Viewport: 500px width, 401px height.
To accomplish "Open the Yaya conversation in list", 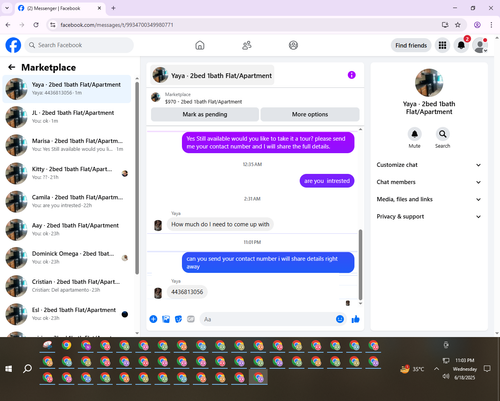I will click(x=67, y=89).
